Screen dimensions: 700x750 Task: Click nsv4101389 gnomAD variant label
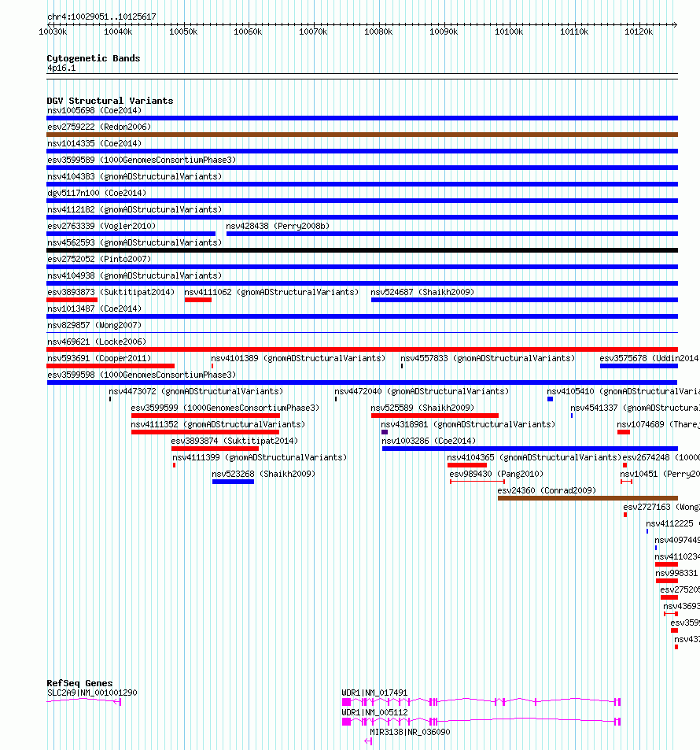[x=298, y=358]
